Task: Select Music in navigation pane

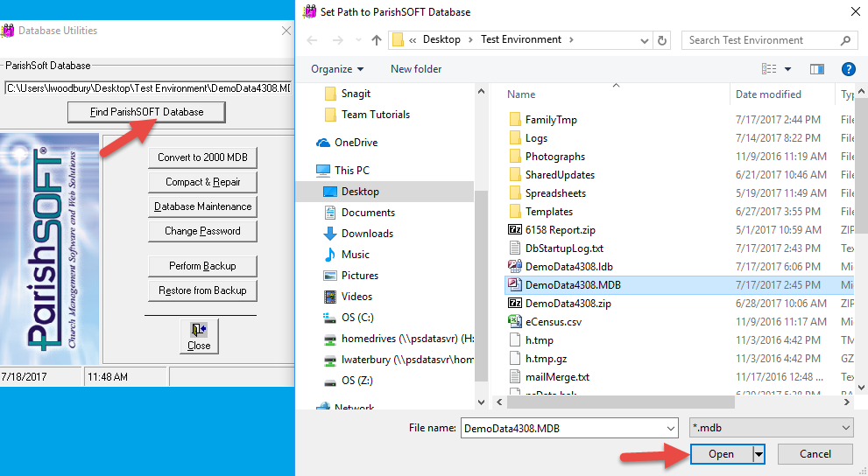Action: coord(347,255)
